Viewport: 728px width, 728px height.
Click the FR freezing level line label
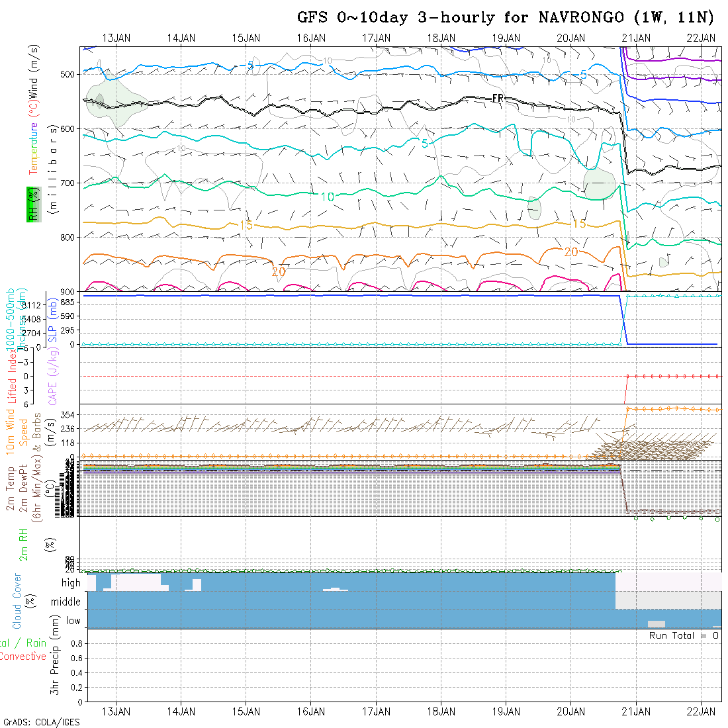pos(498,98)
